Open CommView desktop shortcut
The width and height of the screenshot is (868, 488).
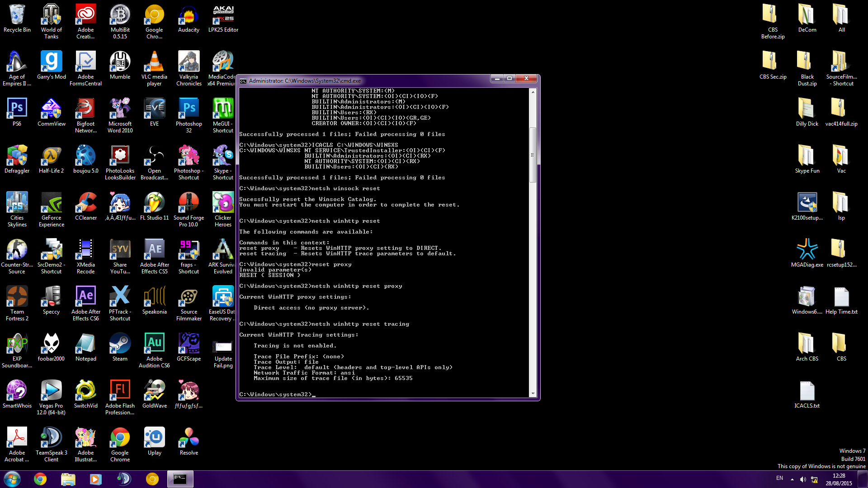tap(51, 113)
